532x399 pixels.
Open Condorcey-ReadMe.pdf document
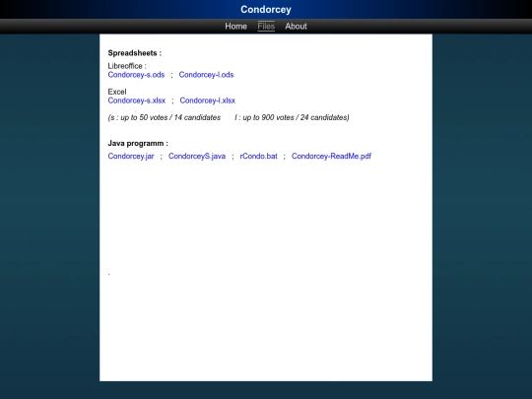(x=331, y=156)
